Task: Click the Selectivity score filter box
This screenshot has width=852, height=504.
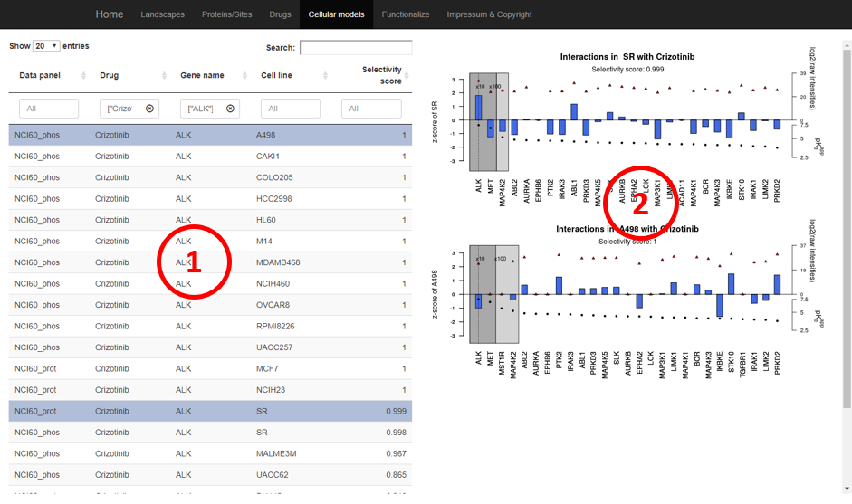Action: [371, 109]
